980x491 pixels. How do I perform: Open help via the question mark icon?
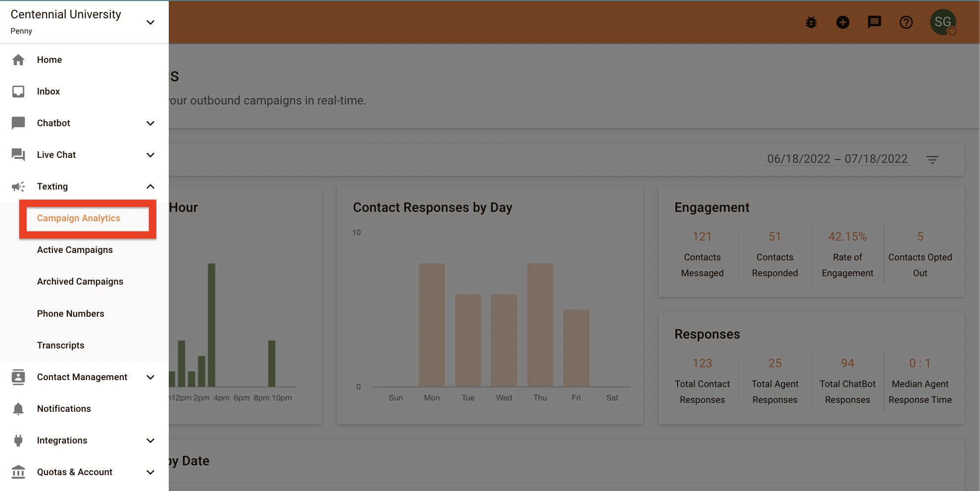pyautogui.click(x=906, y=22)
